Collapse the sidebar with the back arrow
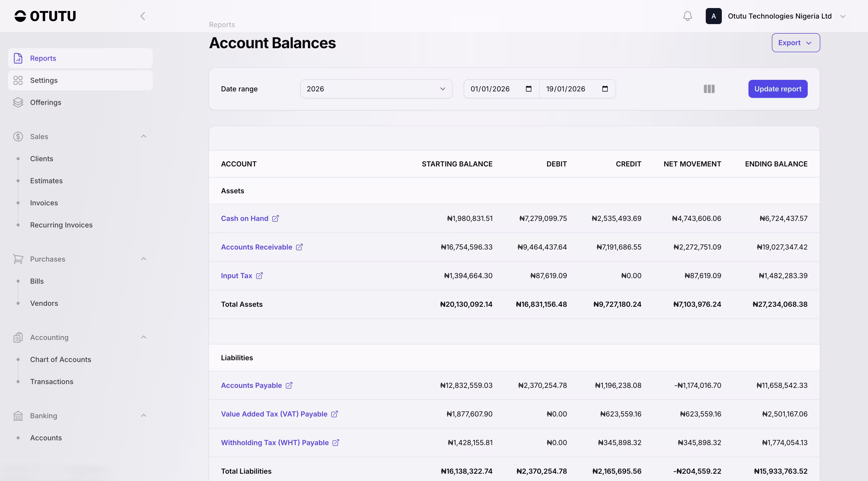This screenshot has height=481, width=868. click(143, 16)
